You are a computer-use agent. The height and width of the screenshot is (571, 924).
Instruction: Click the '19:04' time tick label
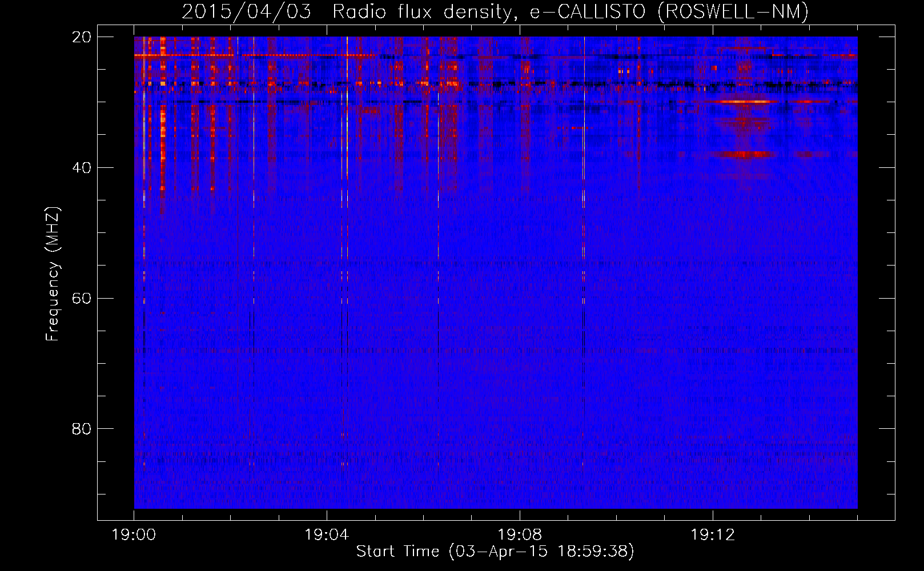[x=327, y=534]
